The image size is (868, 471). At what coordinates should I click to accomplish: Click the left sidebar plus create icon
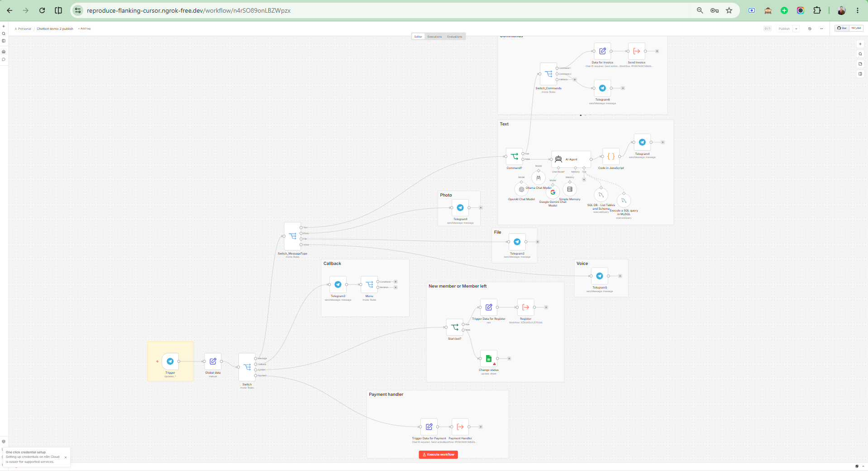pyautogui.click(x=4, y=26)
